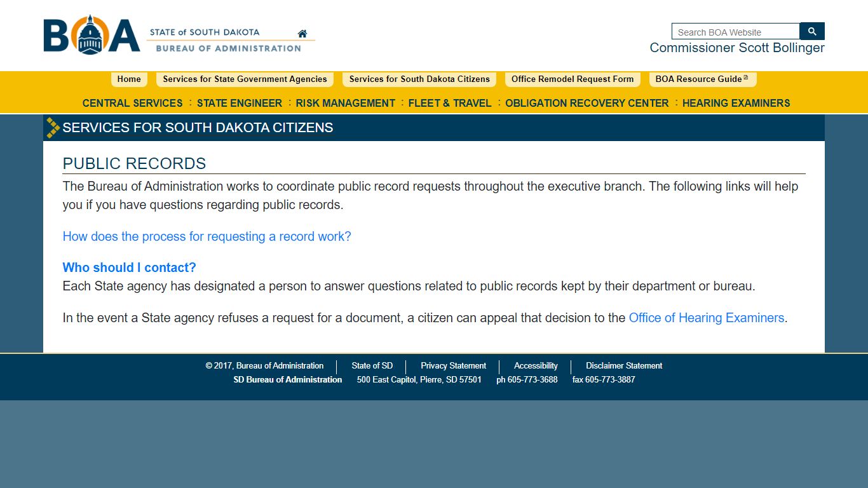The image size is (868, 488).
Task: Click the magnifier search button
Action: click(x=812, y=31)
